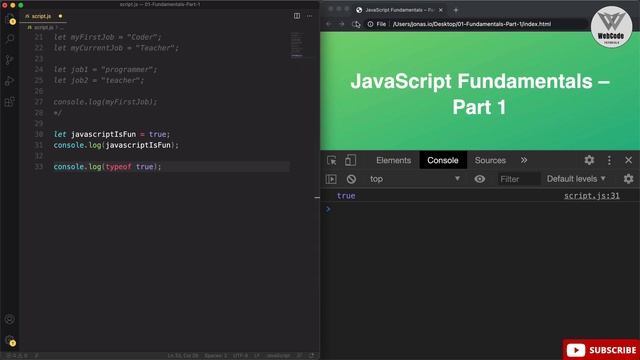Open Run and Debug in activity bar

pyautogui.click(x=10, y=81)
